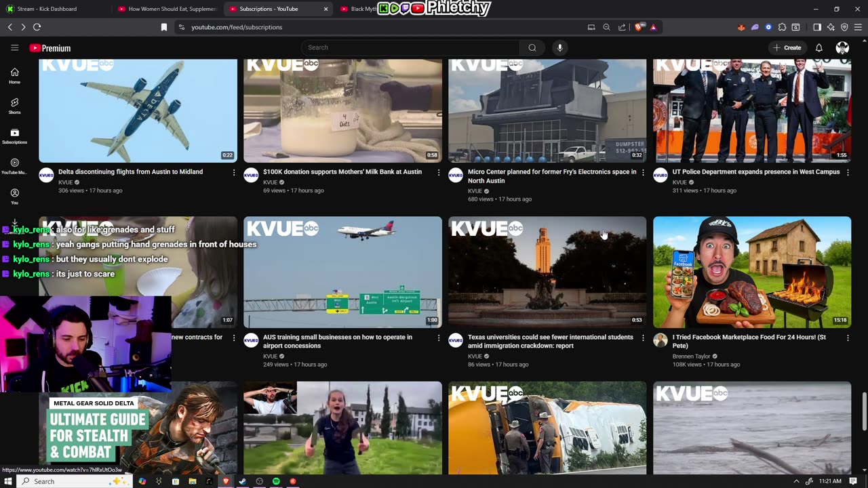Open File Explorer from taskbar
The width and height of the screenshot is (868, 488).
(x=192, y=481)
